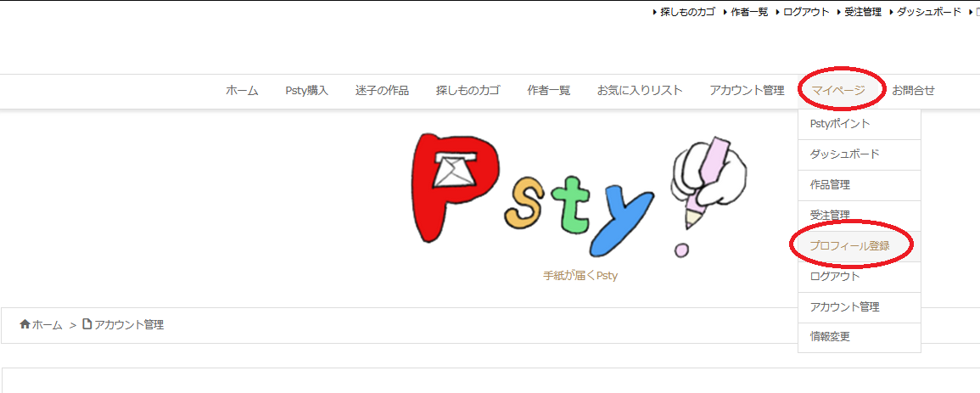980x393 pixels.
Task: Open 探しものカゴ in the top utility bar
Action: point(687,12)
